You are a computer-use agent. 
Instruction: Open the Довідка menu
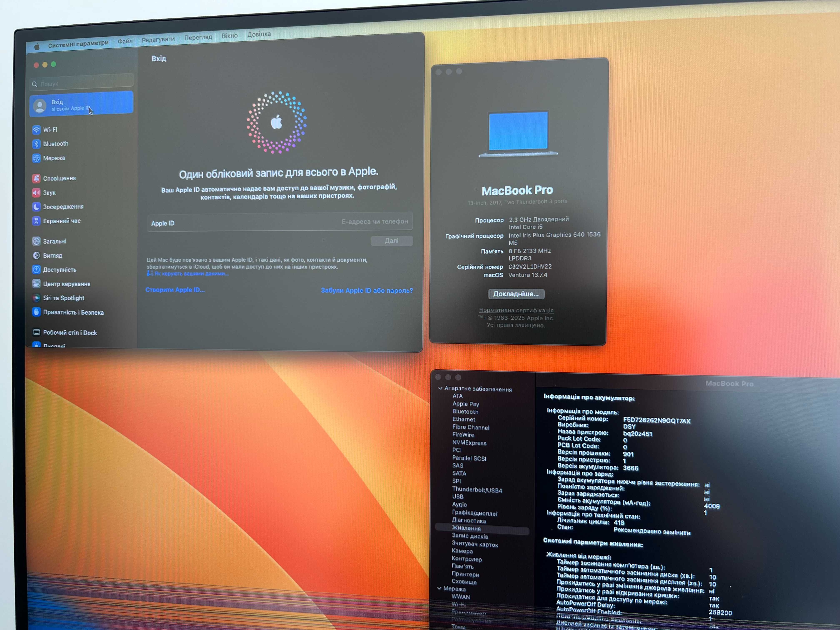259,34
